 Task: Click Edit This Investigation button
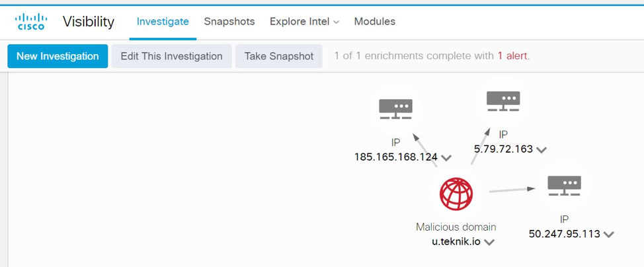(x=171, y=56)
